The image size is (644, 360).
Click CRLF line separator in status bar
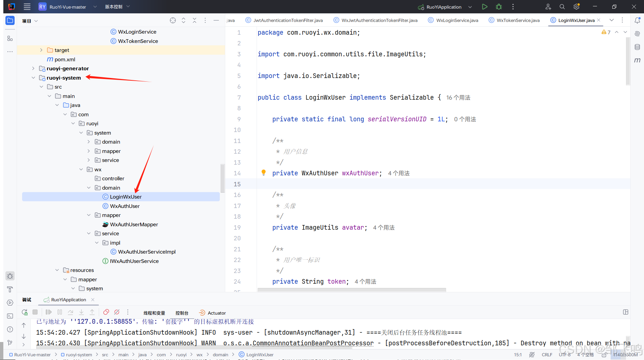pos(547,355)
